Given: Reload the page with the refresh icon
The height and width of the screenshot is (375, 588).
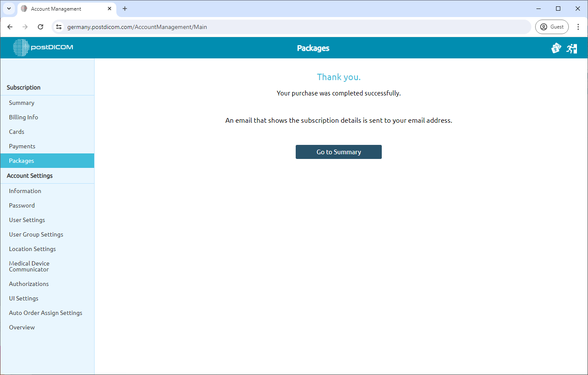Looking at the screenshot, I should coord(40,26).
